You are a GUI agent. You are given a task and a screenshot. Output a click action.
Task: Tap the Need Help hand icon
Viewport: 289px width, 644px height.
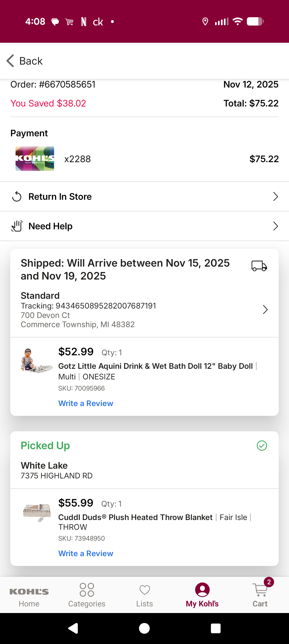coord(17,226)
